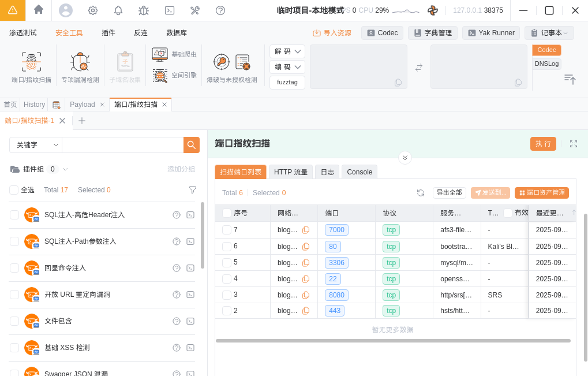588x376 pixels.
Task: Open source of 回显命令注入 plugin
Action: click(x=190, y=268)
